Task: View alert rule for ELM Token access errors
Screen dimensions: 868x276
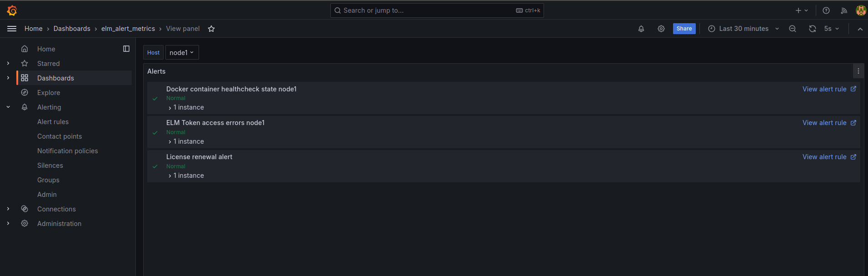Action: (x=829, y=123)
